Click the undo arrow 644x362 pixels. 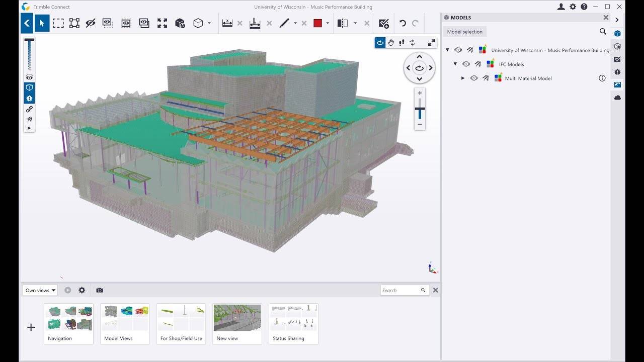[403, 23]
